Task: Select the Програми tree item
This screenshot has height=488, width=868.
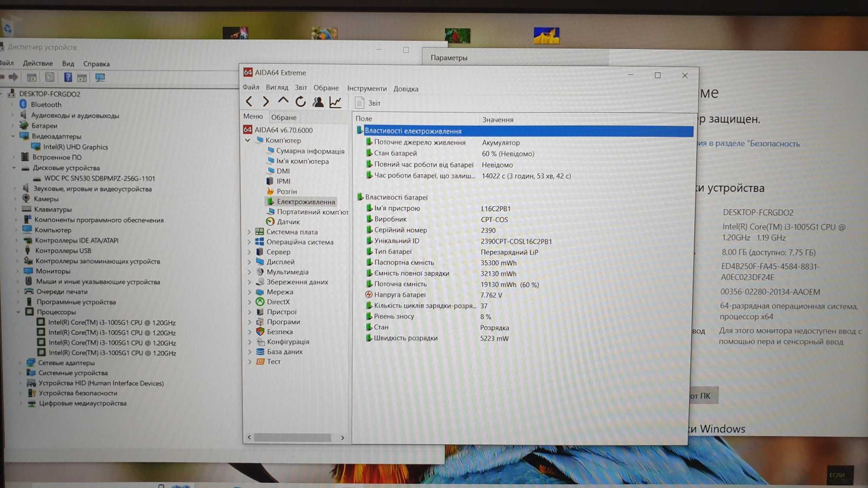Action: (x=283, y=322)
